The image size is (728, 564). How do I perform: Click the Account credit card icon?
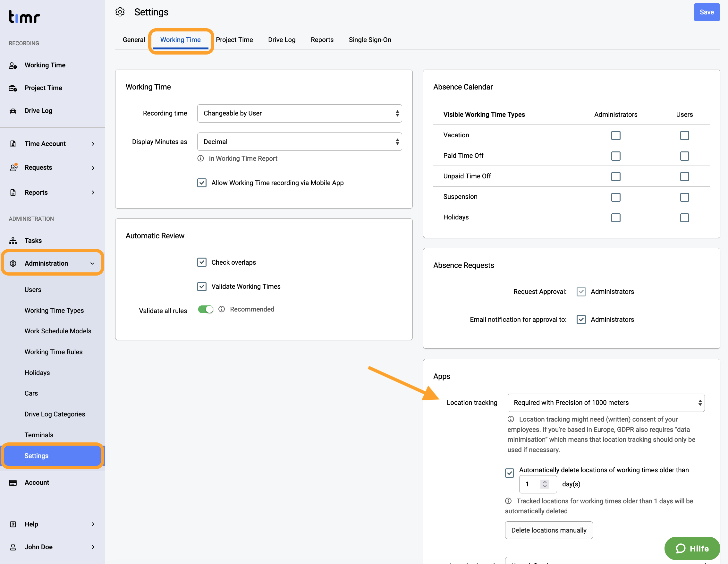13,483
